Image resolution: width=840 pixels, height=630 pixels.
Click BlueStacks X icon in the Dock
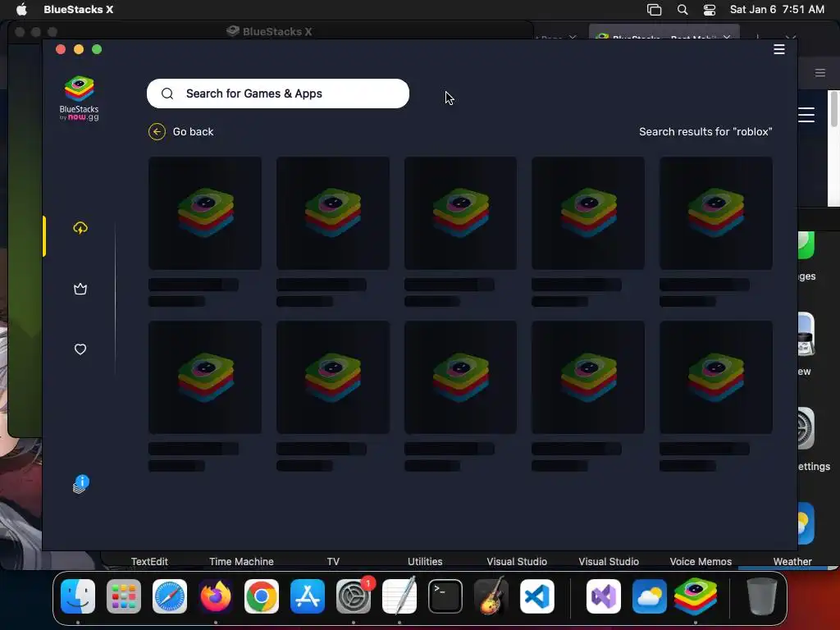coord(696,596)
